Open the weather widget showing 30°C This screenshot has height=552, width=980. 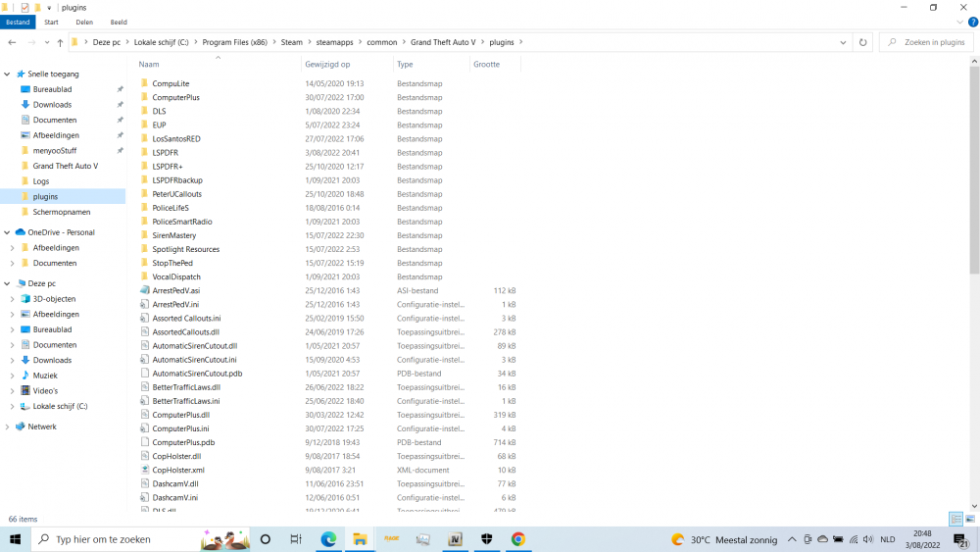click(x=724, y=539)
